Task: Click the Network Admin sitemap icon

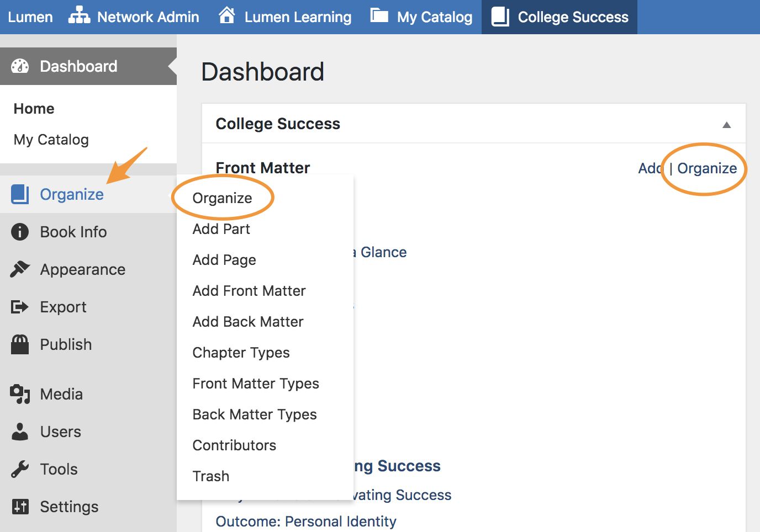Action: click(x=79, y=16)
